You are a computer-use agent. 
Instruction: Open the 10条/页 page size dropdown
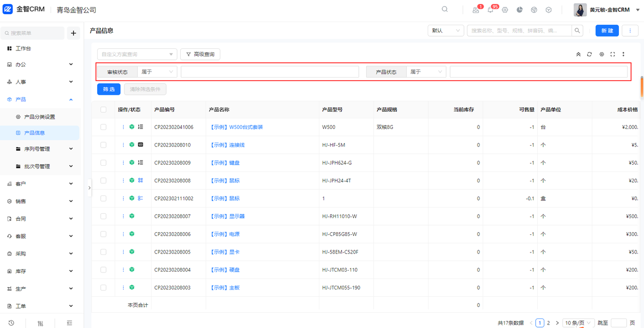579,323
